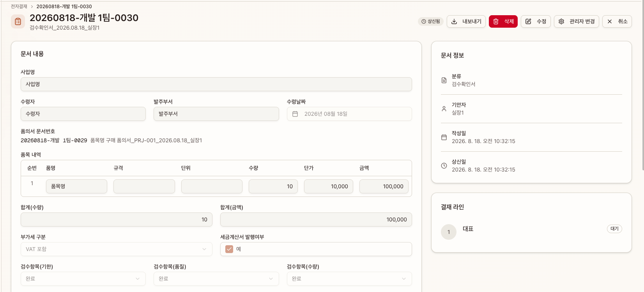644x292 pixels.
Task: Click the trash icon to delete document
Action: tap(496, 21)
